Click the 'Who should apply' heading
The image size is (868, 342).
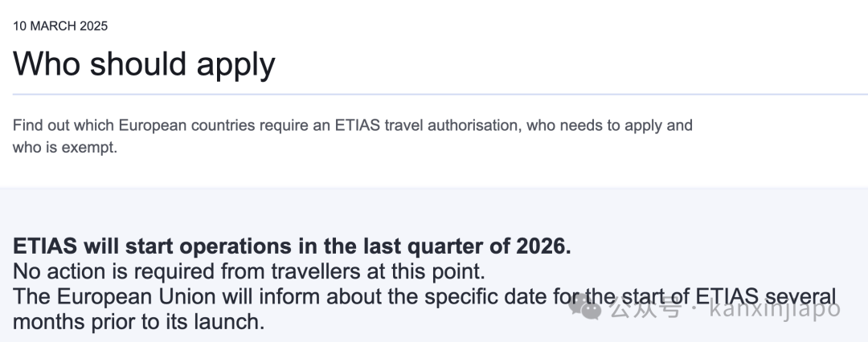(x=144, y=63)
